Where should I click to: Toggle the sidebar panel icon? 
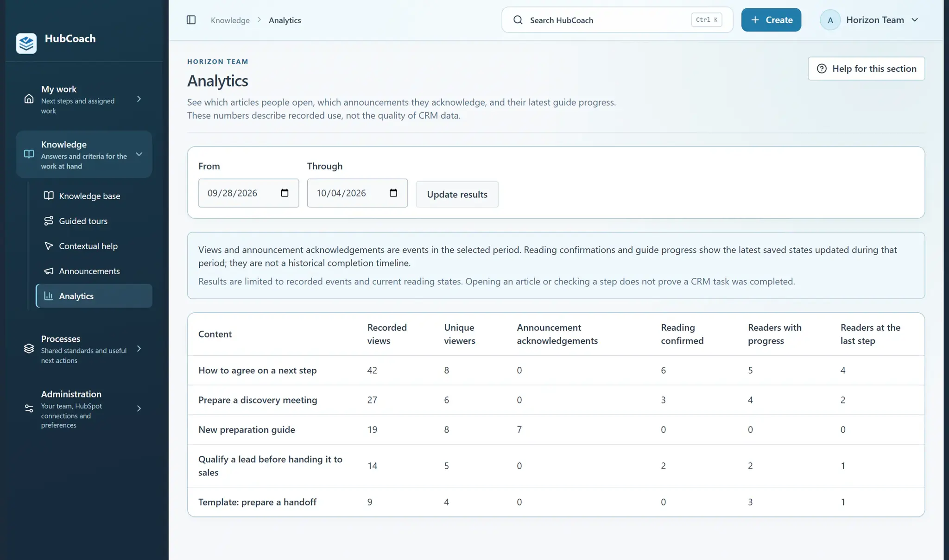[191, 20]
